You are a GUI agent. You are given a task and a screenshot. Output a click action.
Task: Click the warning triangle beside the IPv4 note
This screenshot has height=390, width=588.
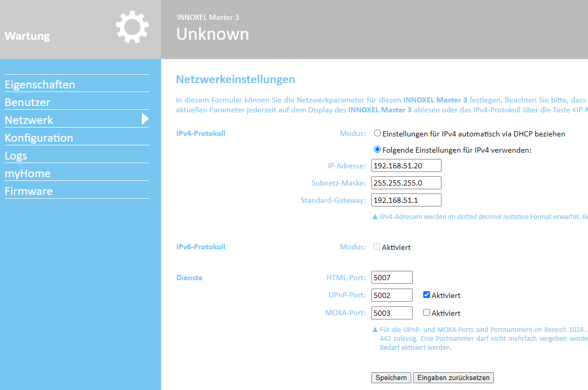pos(375,216)
